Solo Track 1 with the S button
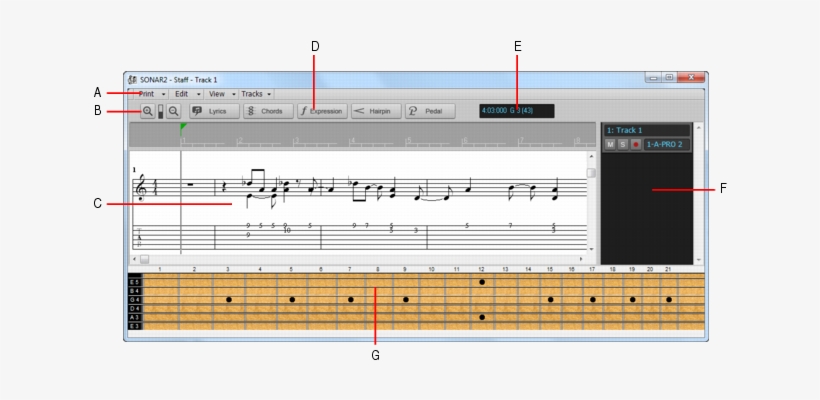Screen dimensions: 820x400 click(x=622, y=144)
